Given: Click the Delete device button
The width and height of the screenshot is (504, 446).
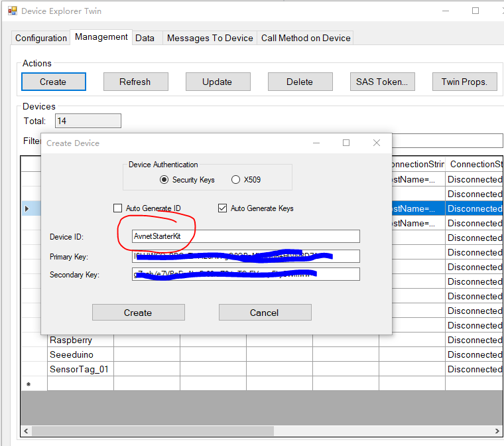Looking at the screenshot, I should (300, 82).
